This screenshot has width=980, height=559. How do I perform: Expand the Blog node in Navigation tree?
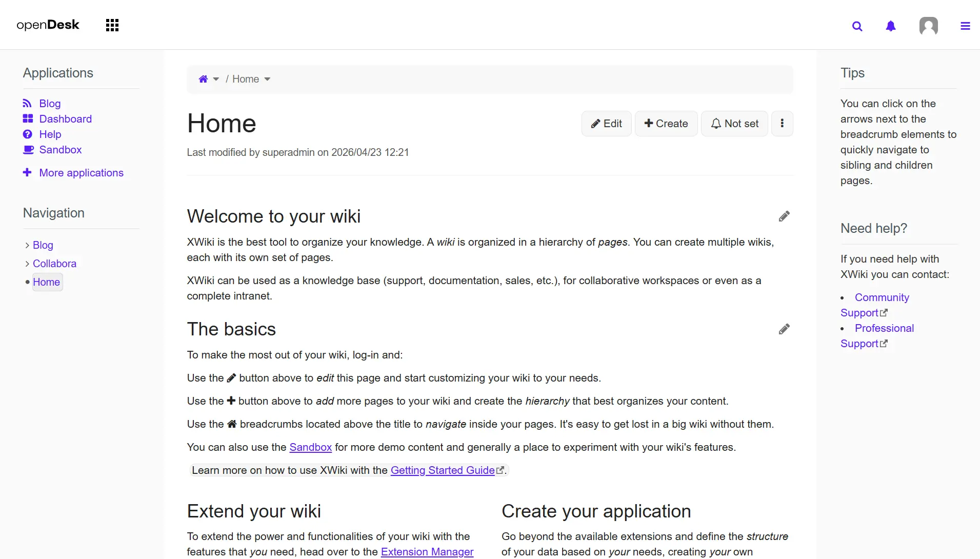tap(27, 245)
